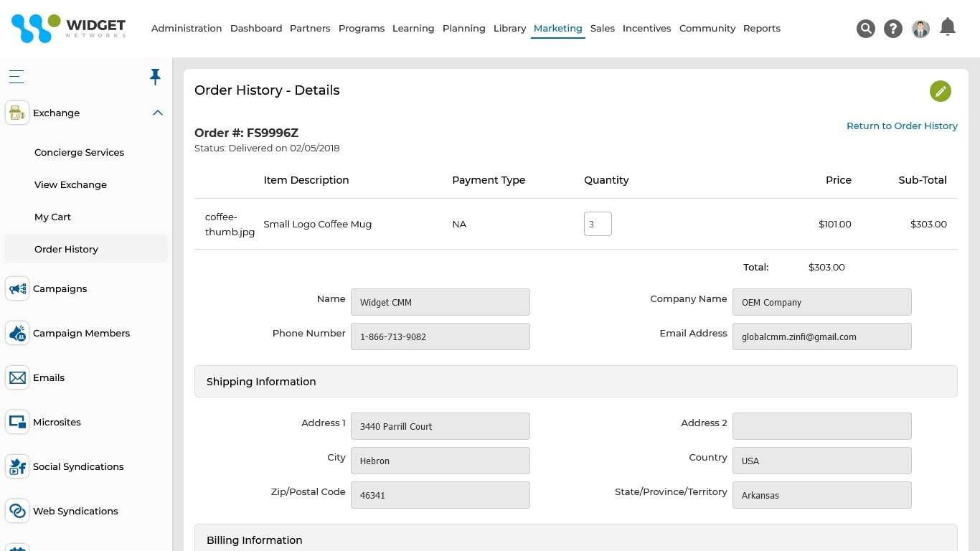Click the Emails envelope icon
The image size is (980, 551).
(17, 377)
